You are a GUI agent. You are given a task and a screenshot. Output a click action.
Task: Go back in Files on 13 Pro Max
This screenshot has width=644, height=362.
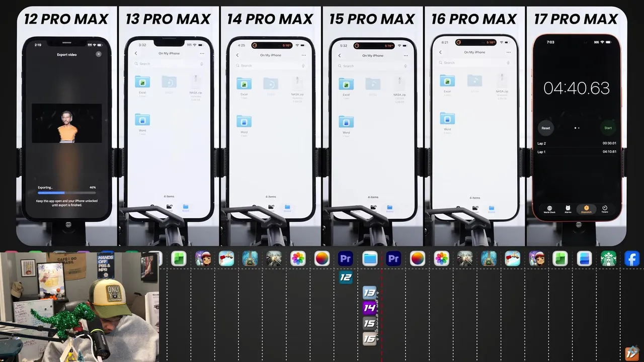(136, 53)
